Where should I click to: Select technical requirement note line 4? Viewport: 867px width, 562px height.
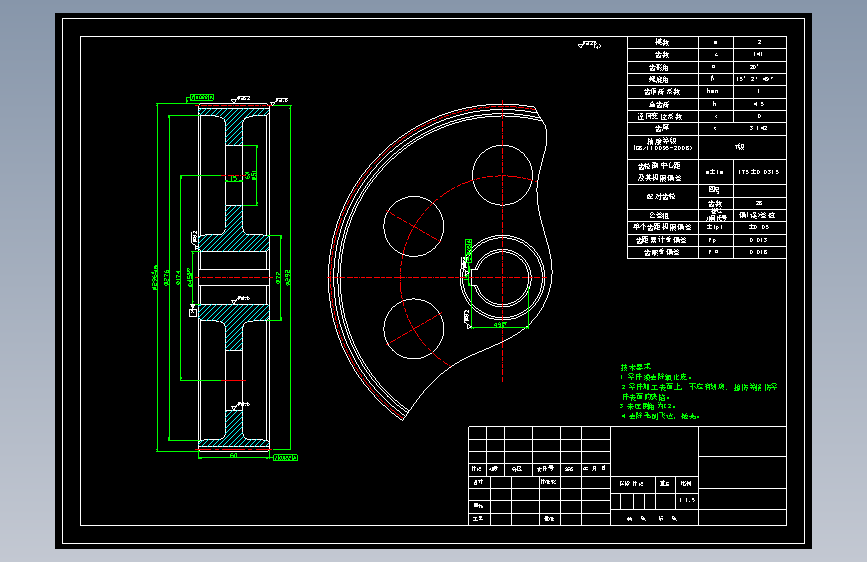pyautogui.click(x=660, y=416)
